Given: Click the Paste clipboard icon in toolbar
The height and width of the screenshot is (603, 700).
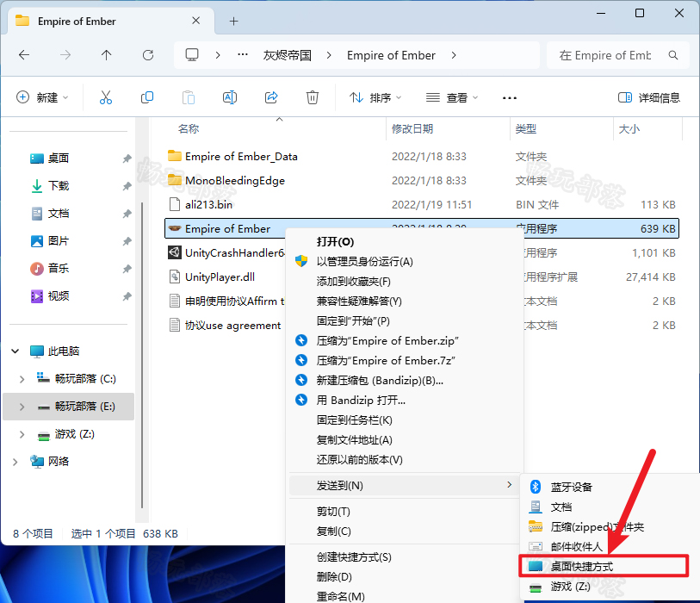Looking at the screenshot, I should click(x=189, y=97).
